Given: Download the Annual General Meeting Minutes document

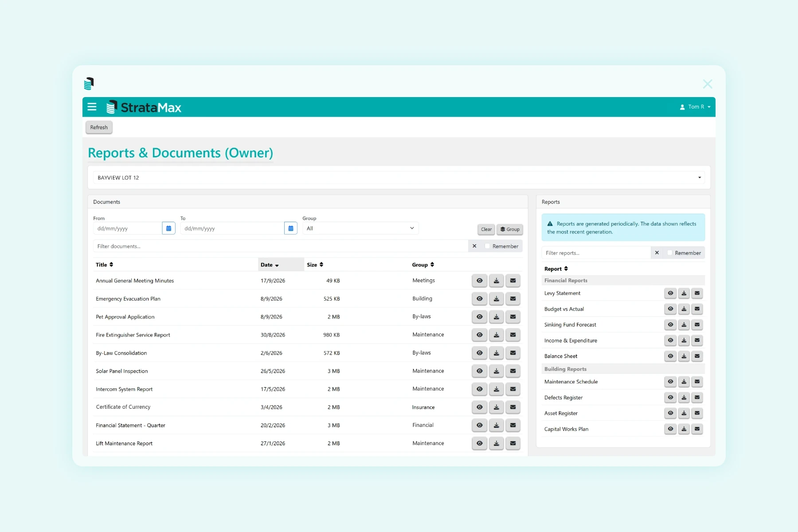Looking at the screenshot, I should click(497, 281).
